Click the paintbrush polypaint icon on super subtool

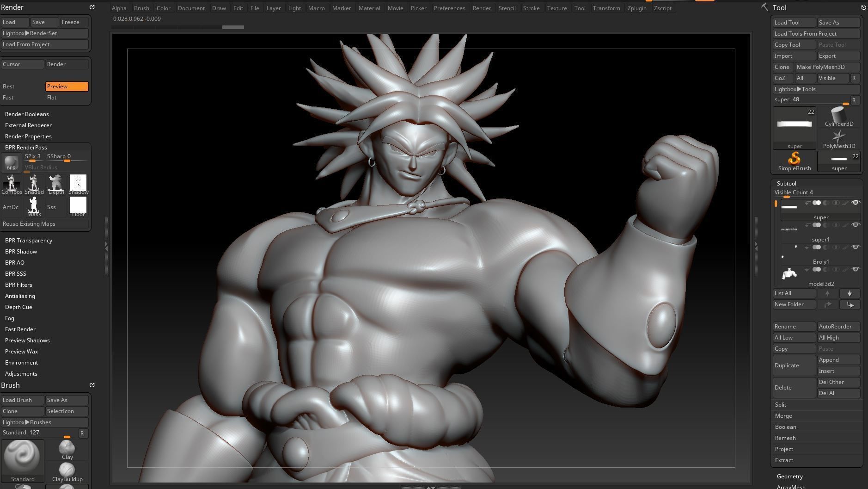(845, 203)
